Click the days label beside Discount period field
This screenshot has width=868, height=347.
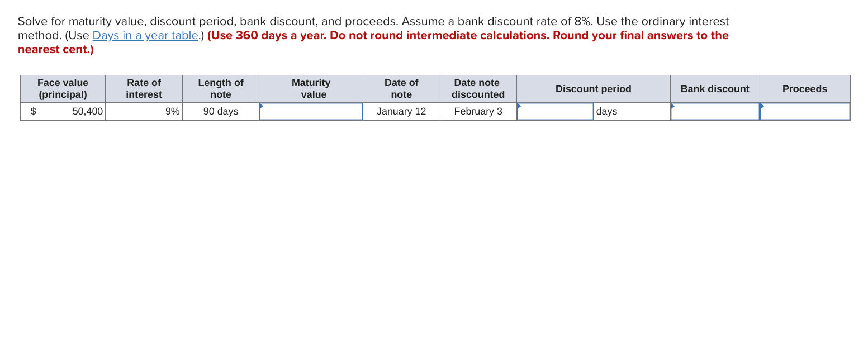click(x=608, y=111)
